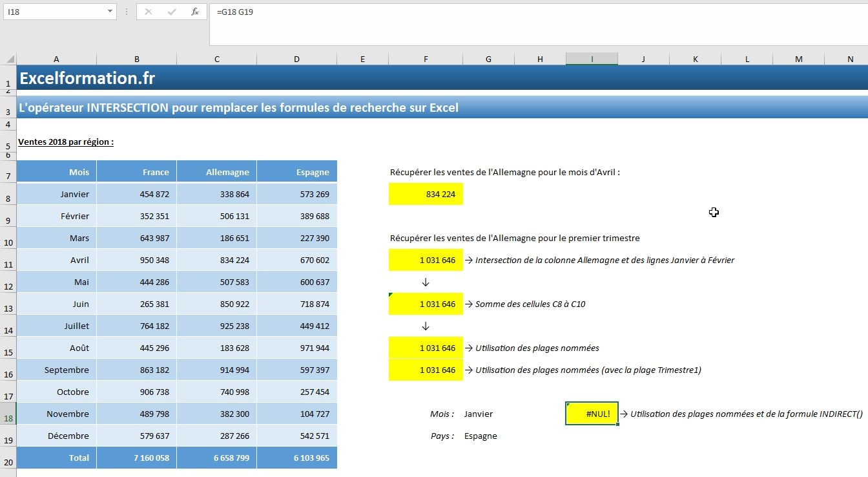Open the Name Box dropdown arrow
Viewport: 868px width, 477px height.
[110, 12]
